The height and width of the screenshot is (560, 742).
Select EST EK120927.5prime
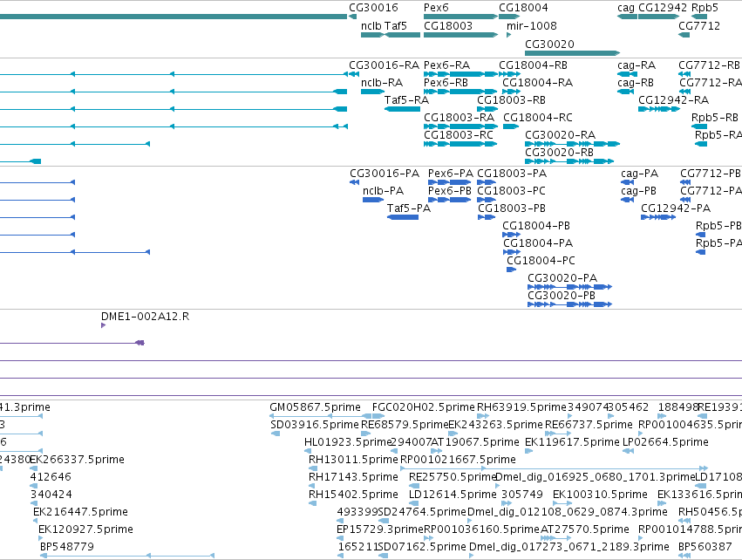click(x=85, y=529)
